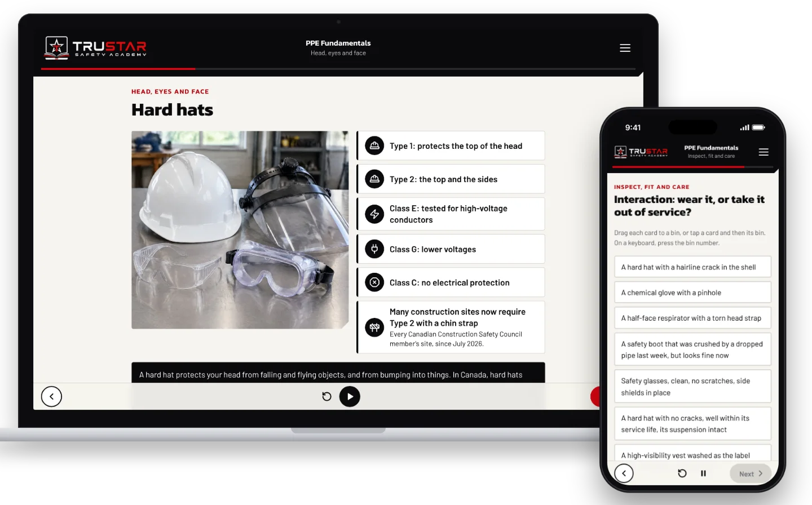Click the hard hat and goggles photo
Image resolution: width=812 pixels, height=505 pixels.
tap(240, 230)
